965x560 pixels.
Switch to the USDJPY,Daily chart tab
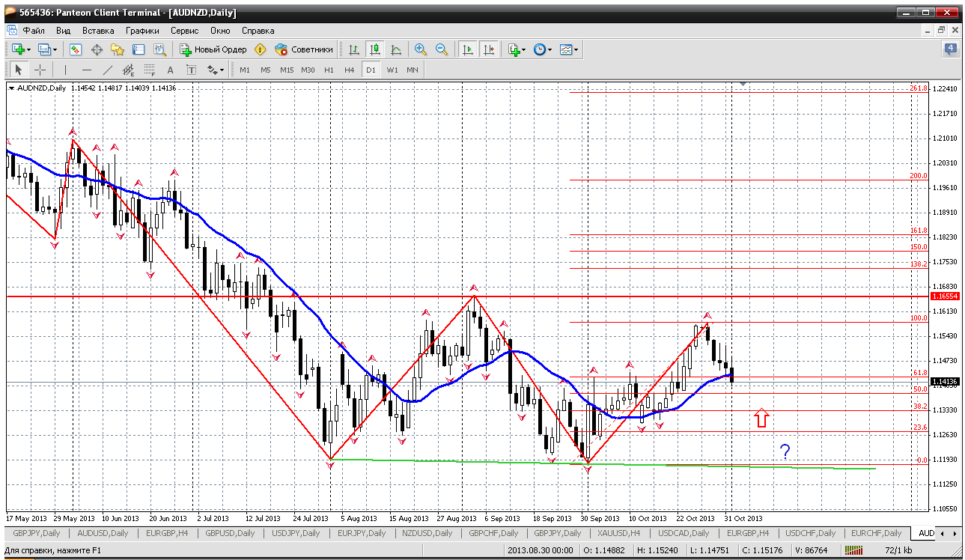coord(294,533)
